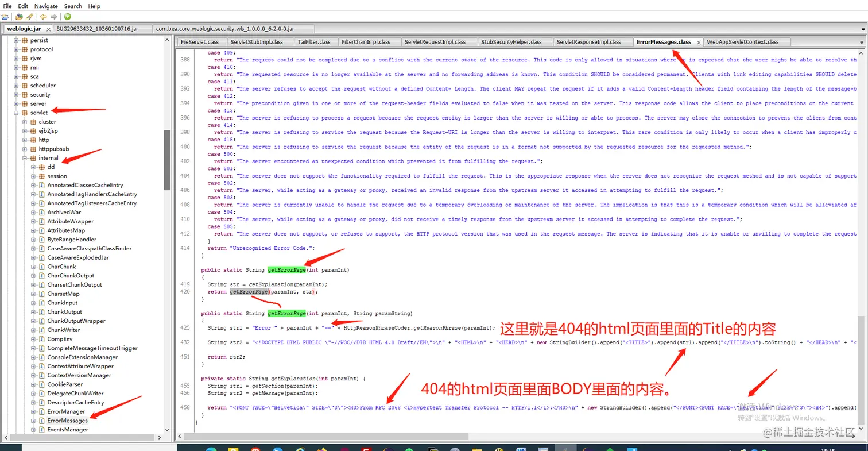This screenshot has height=451, width=868.
Task: Click the CharChunk class icon
Action: [41, 267]
